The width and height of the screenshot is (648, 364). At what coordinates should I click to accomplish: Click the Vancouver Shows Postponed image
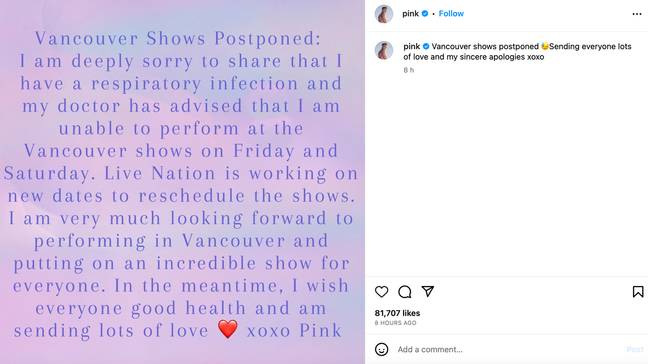point(182,182)
